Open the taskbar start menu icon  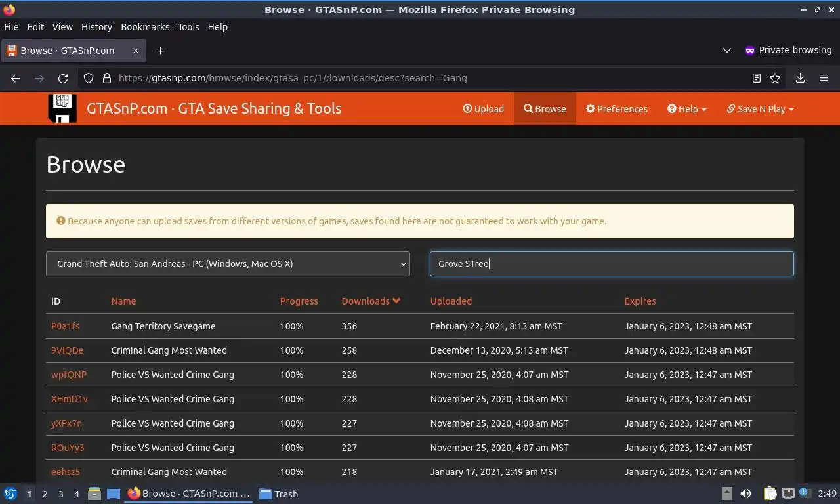pyautogui.click(x=10, y=493)
